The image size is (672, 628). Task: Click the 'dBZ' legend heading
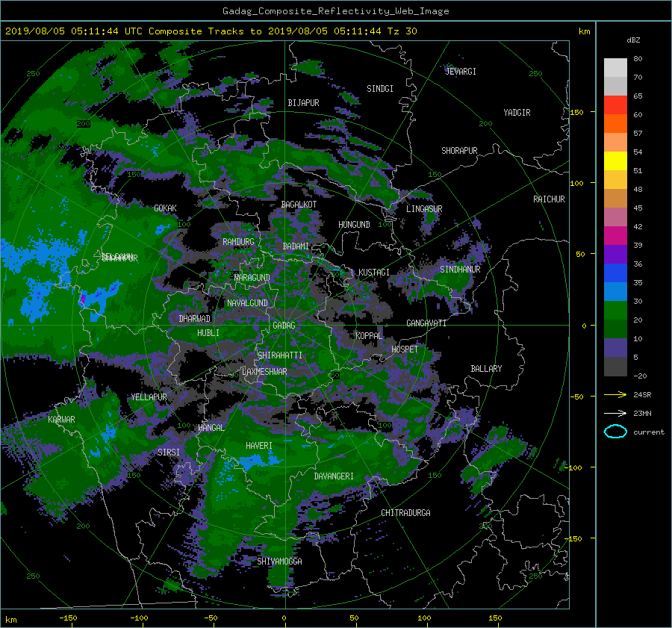coord(633,40)
